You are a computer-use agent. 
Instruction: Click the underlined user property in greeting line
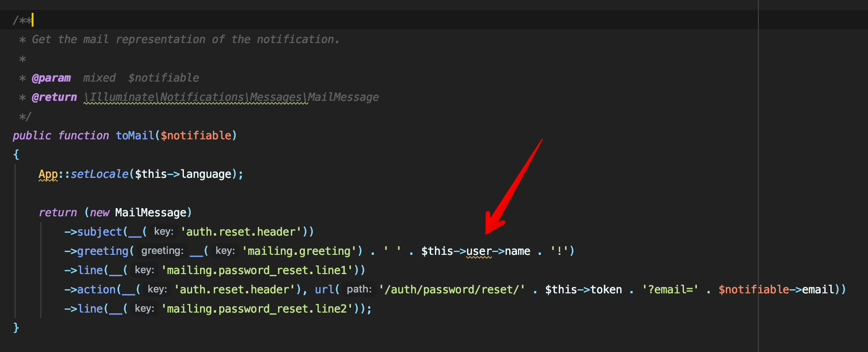pyautogui.click(x=479, y=251)
